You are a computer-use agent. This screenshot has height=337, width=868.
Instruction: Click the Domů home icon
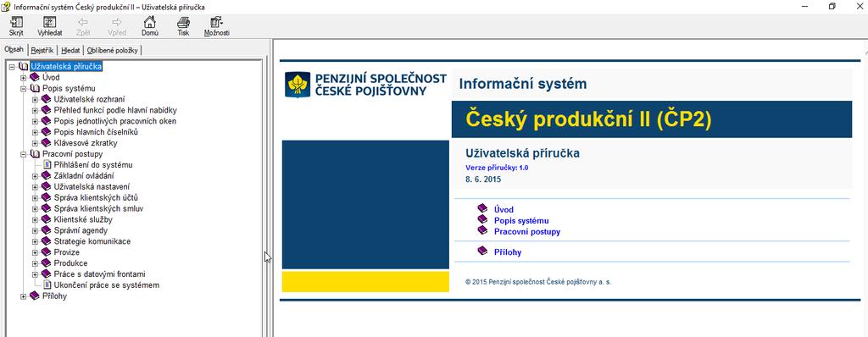[149, 22]
